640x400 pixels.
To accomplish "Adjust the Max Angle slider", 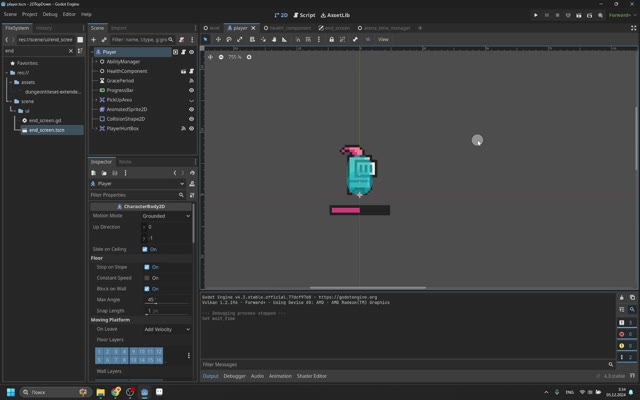I will pyautogui.click(x=167, y=300).
